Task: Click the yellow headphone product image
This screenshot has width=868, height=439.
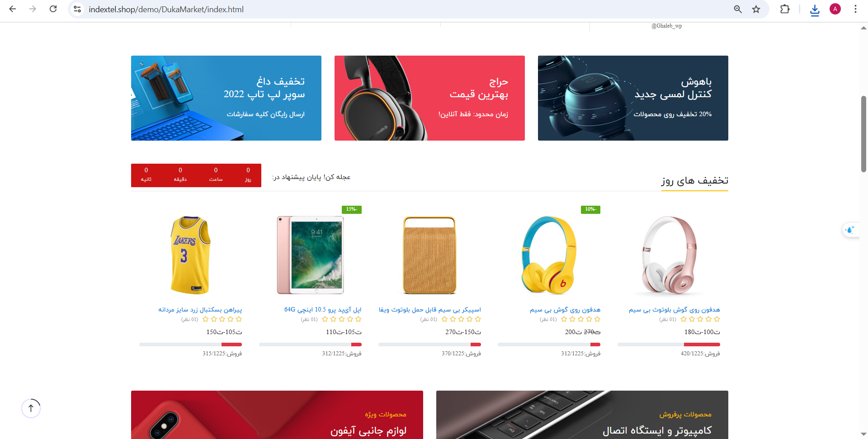Action: (549, 255)
